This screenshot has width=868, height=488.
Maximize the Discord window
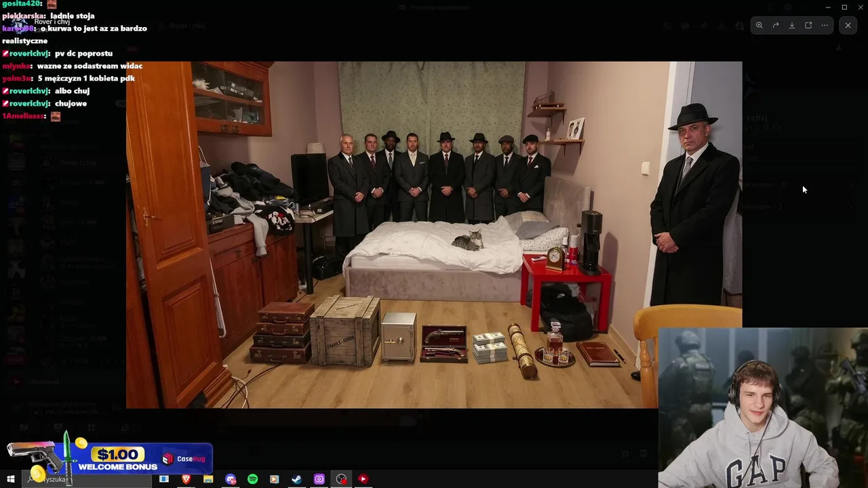click(x=844, y=7)
